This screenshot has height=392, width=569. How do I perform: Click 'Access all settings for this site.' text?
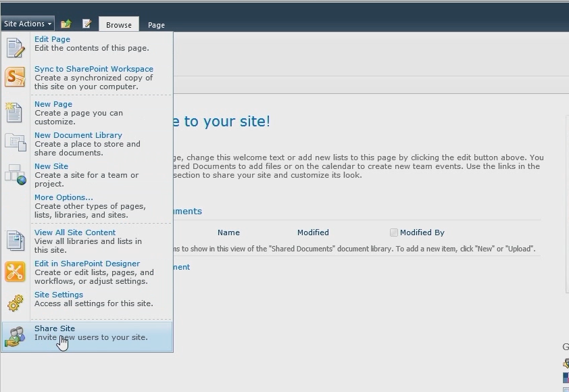tap(94, 303)
